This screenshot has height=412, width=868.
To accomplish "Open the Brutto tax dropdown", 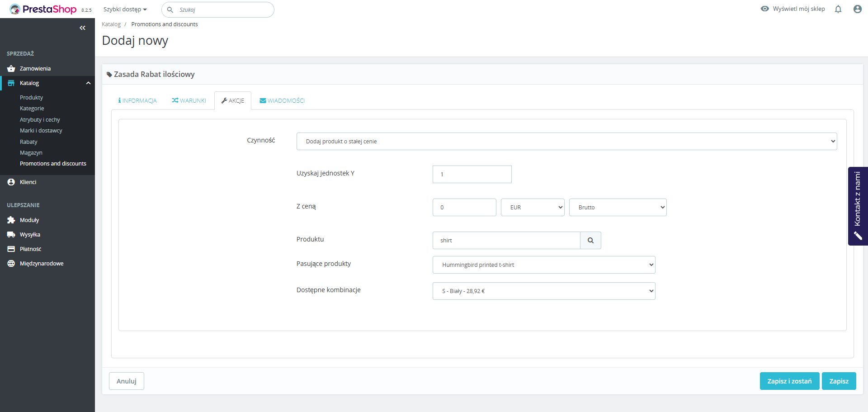I will point(618,208).
